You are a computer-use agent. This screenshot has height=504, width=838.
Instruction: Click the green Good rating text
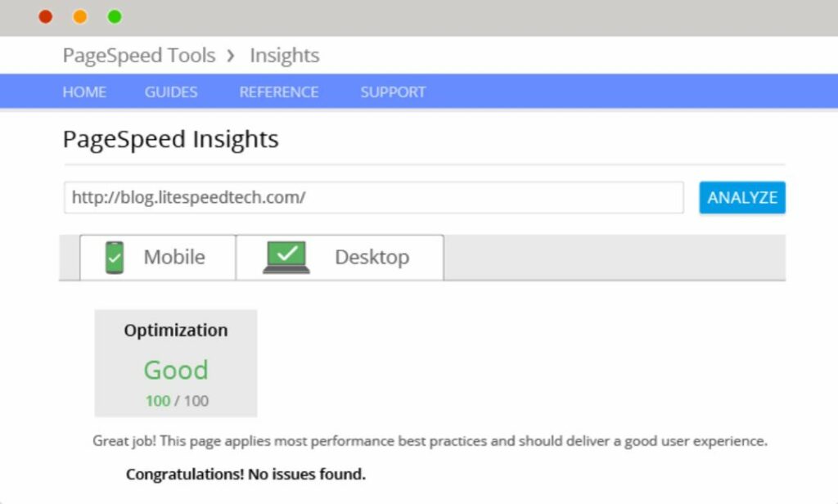coord(176,370)
